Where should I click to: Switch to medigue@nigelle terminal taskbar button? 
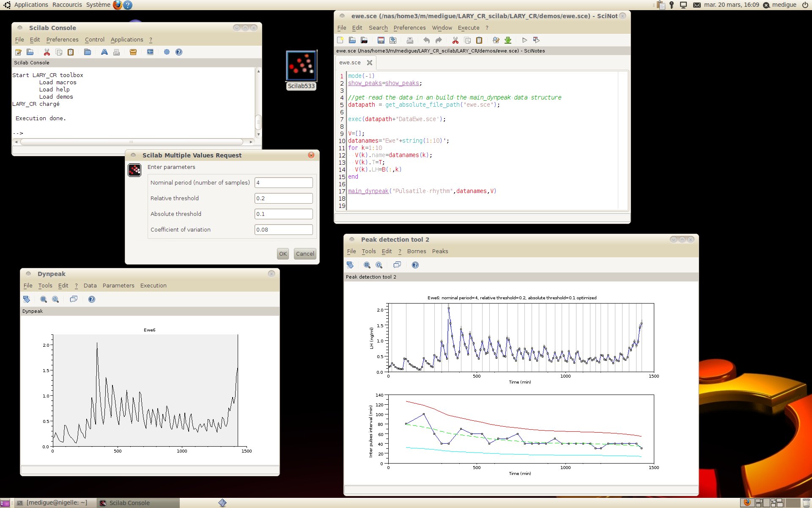55,503
